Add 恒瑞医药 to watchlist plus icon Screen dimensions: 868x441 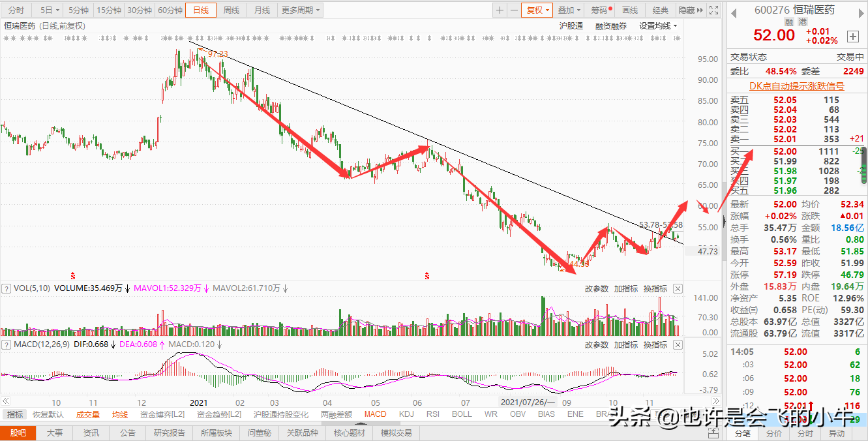coord(853,37)
